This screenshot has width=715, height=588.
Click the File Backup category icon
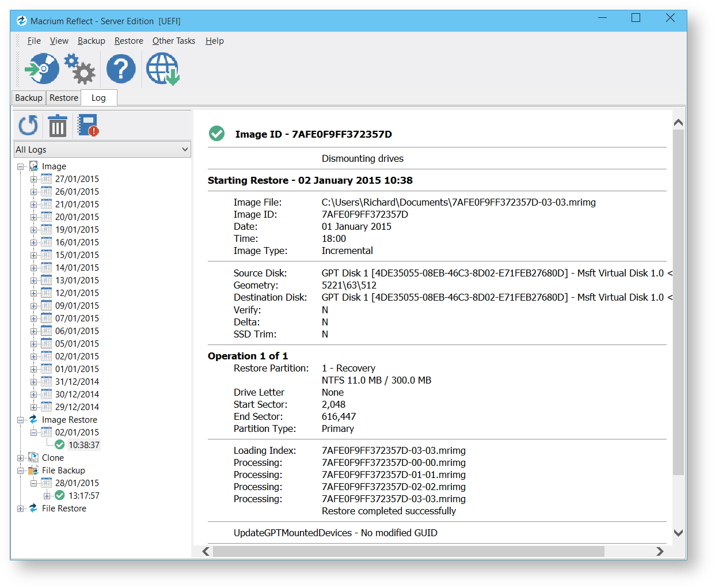click(33, 470)
